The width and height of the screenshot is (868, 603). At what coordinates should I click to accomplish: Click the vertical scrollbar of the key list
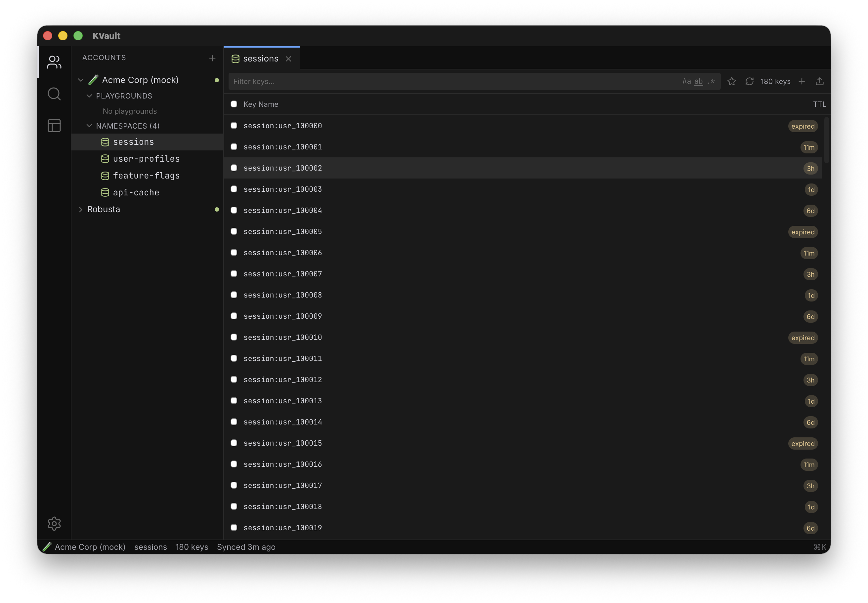tap(827, 140)
